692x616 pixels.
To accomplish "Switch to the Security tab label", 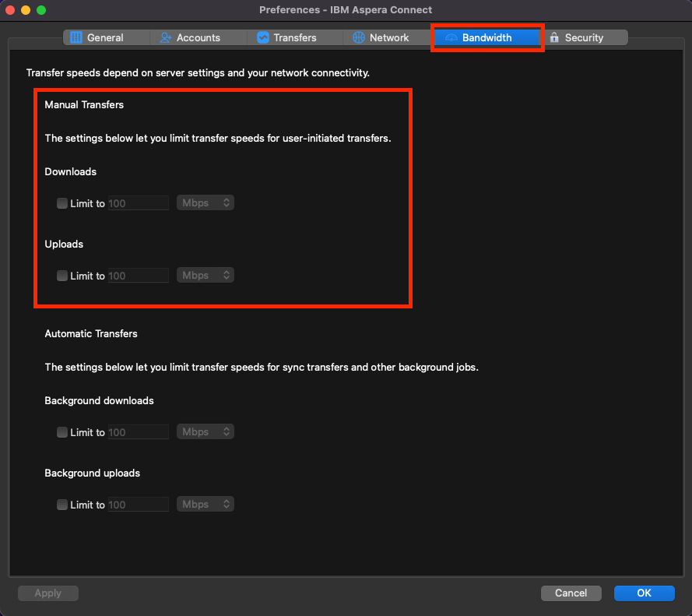I will 584,38.
